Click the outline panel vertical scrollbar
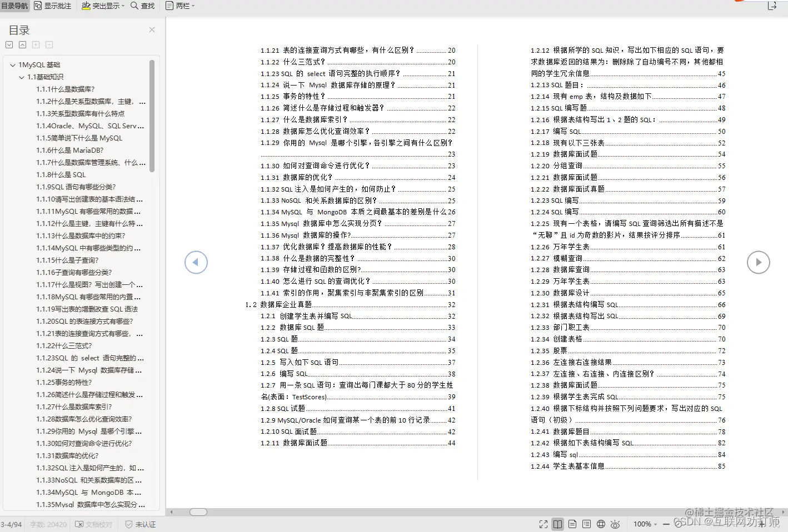This screenshot has height=532, width=788. (x=152, y=116)
